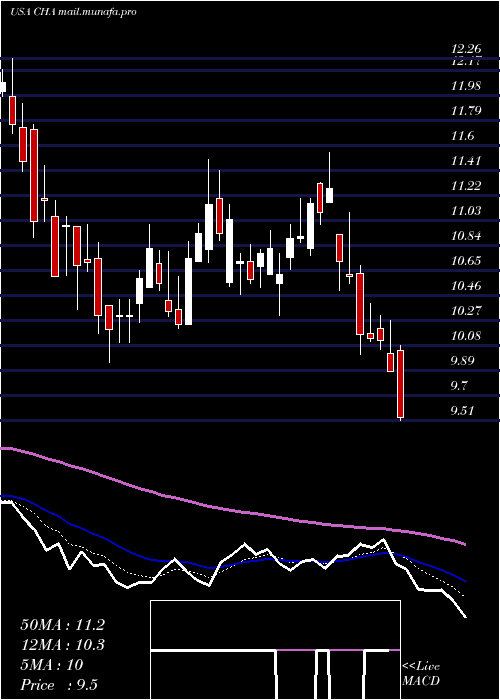Screen dimensions: 500x700
Task: Click the 9.51 price level label
Action: click(x=462, y=410)
